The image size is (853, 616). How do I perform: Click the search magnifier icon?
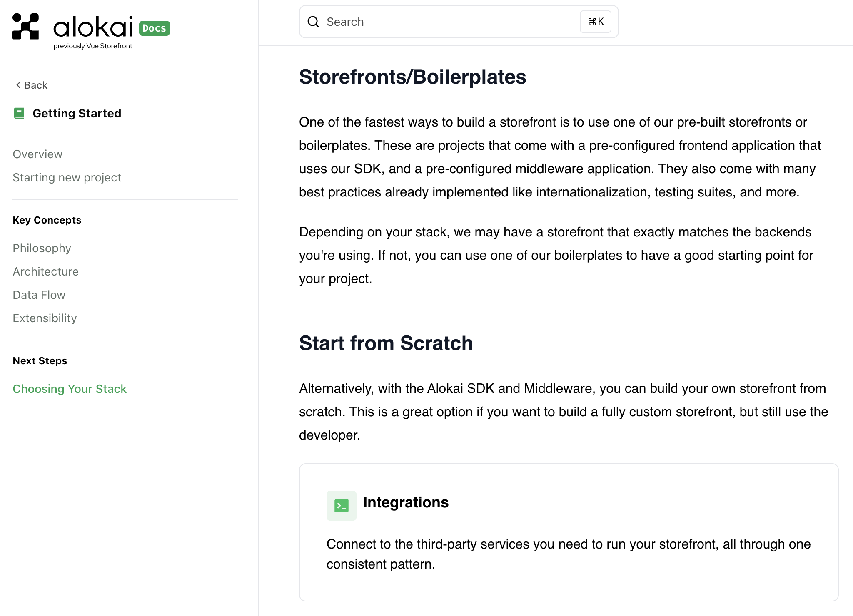[313, 22]
